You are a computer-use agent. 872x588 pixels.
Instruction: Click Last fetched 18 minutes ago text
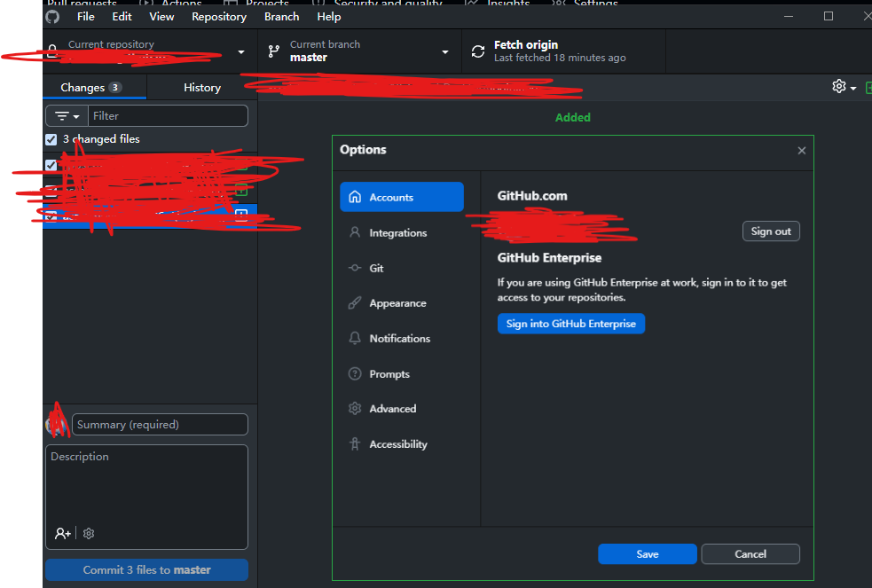click(560, 58)
